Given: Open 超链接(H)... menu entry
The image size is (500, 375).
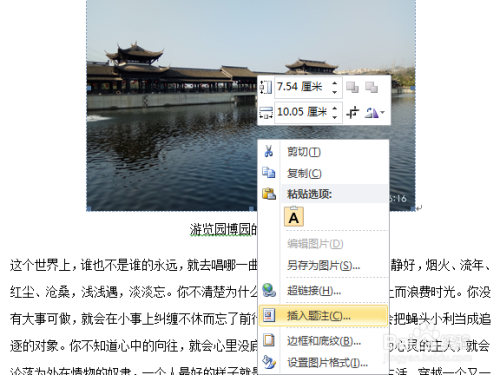Looking at the screenshot, I should (x=323, y=291).
